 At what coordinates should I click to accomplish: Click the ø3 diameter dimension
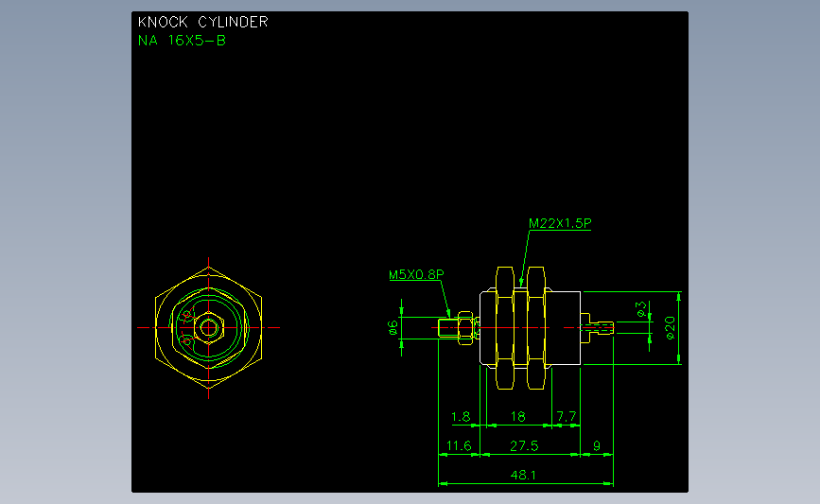pyautogui.click(x=641, y=309)
